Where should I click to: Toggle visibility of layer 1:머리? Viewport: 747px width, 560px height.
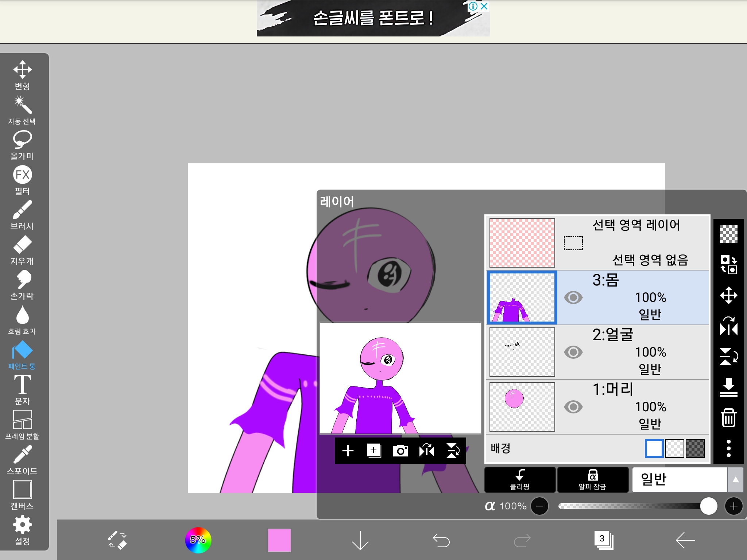[x=573, y=407]
